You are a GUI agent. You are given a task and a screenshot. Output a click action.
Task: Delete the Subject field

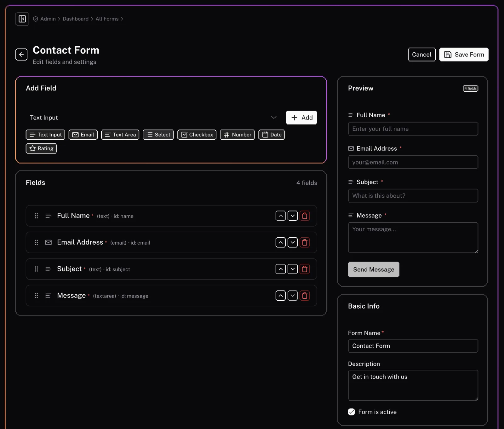point(305,269)
